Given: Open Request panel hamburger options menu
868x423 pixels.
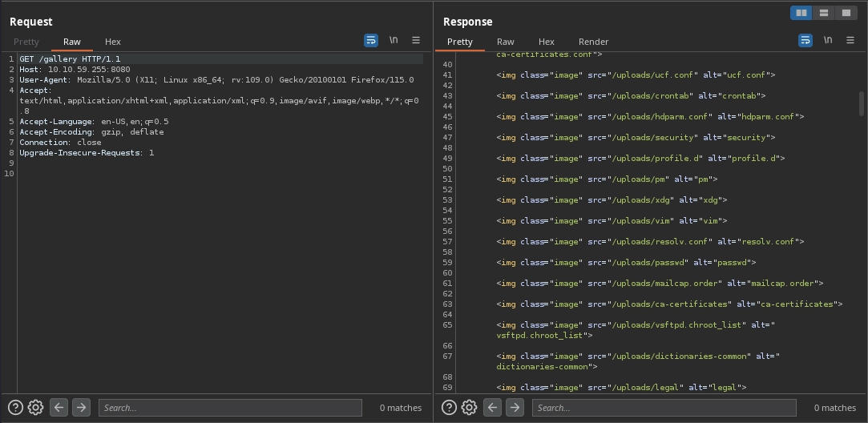Looking at the screenshot, I should coord(416,40).
